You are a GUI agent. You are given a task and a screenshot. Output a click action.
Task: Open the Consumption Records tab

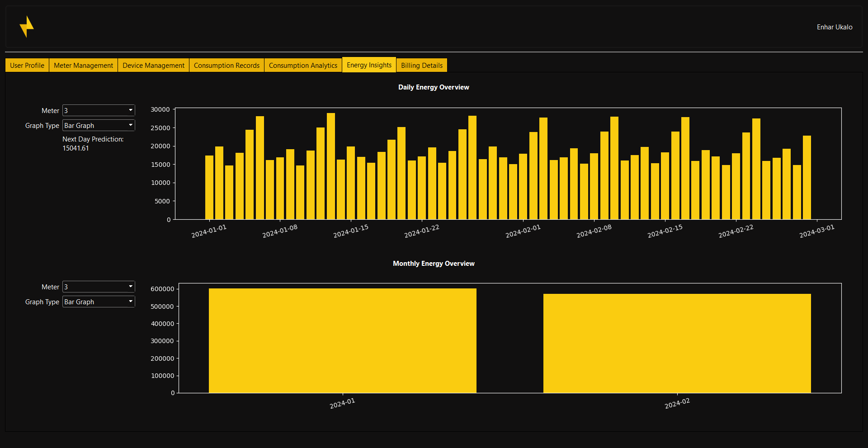coord(226,65)
